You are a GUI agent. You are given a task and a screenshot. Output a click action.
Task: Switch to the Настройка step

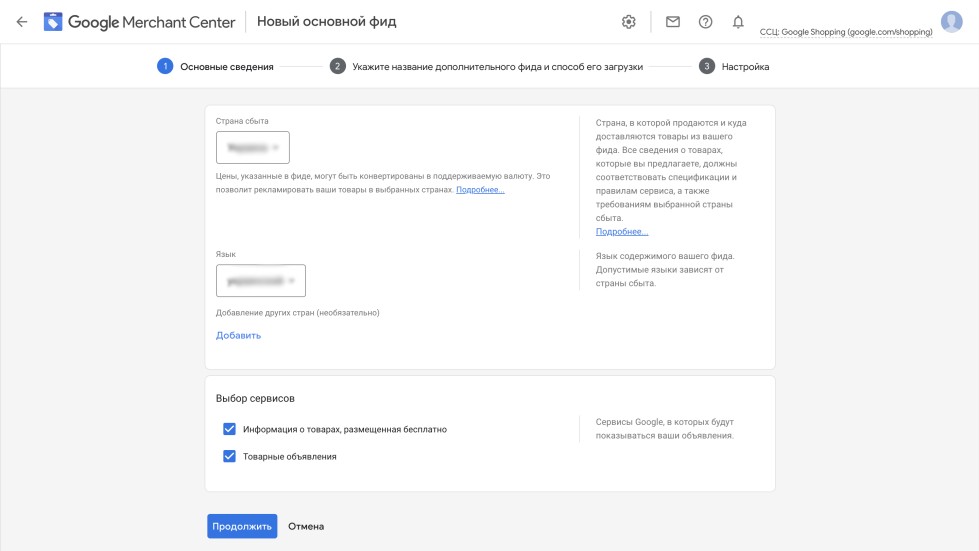click(745, 67)
